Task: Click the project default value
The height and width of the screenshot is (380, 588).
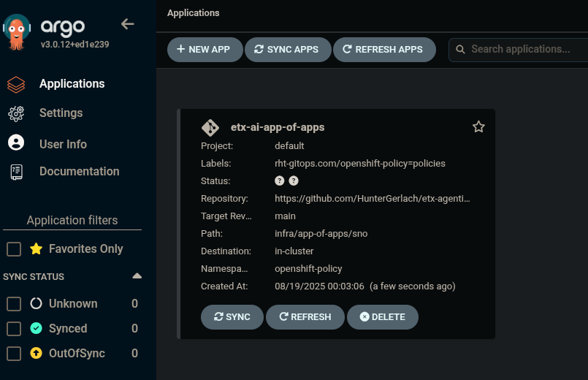Action: [289, 146]
